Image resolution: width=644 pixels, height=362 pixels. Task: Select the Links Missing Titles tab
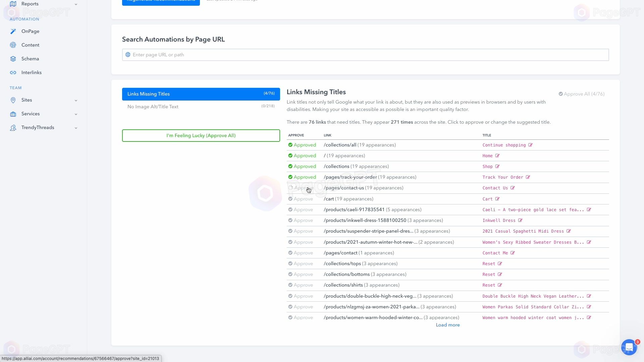click(201, 93)
